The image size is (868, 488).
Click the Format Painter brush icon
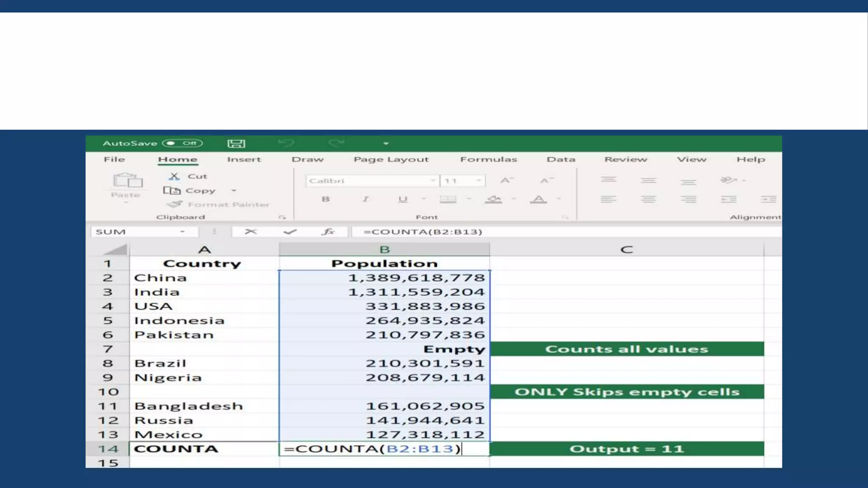(x=175, y=205)
